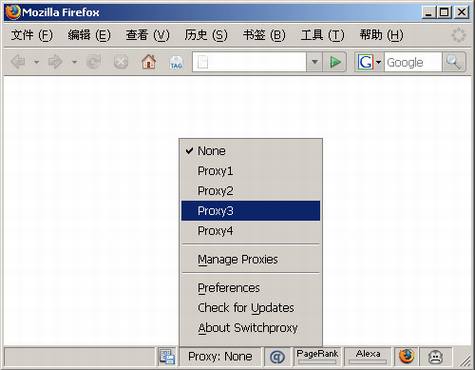This screenshot has width=475, height=370.
Task: Open the 历史 (S) menu
Action: 206,35
